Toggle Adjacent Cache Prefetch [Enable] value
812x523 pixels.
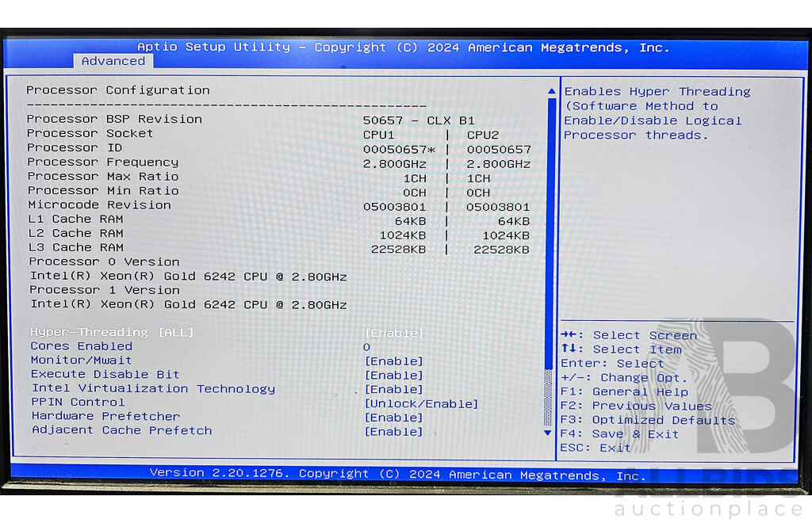(x=394, y=431)
